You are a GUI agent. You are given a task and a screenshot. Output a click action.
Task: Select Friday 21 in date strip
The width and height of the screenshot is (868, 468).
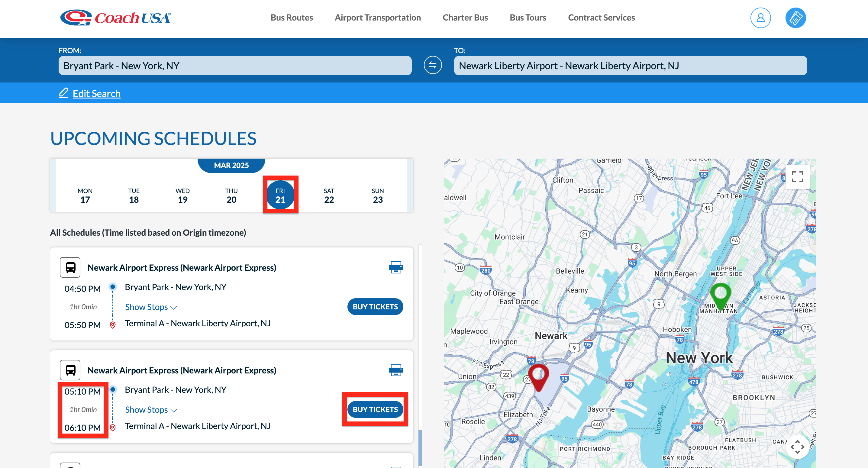[280, 195]
